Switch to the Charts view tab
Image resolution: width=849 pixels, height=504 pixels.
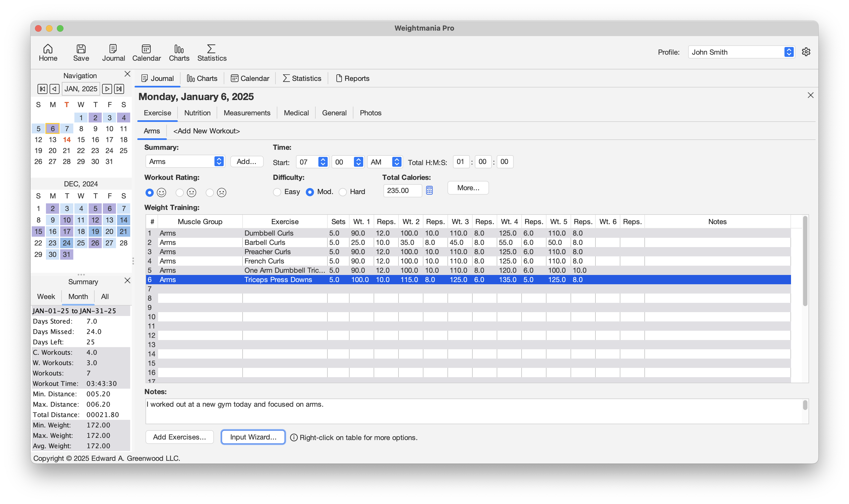click(x=202, y=78)
